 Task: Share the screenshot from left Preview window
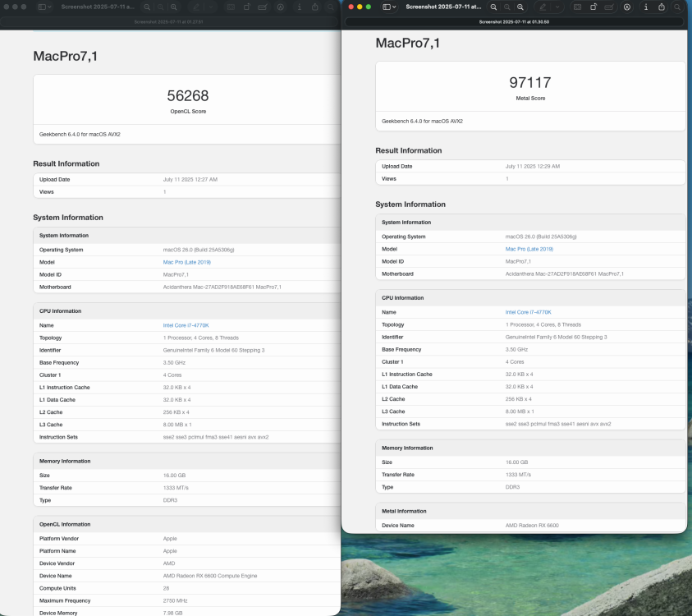315,7
